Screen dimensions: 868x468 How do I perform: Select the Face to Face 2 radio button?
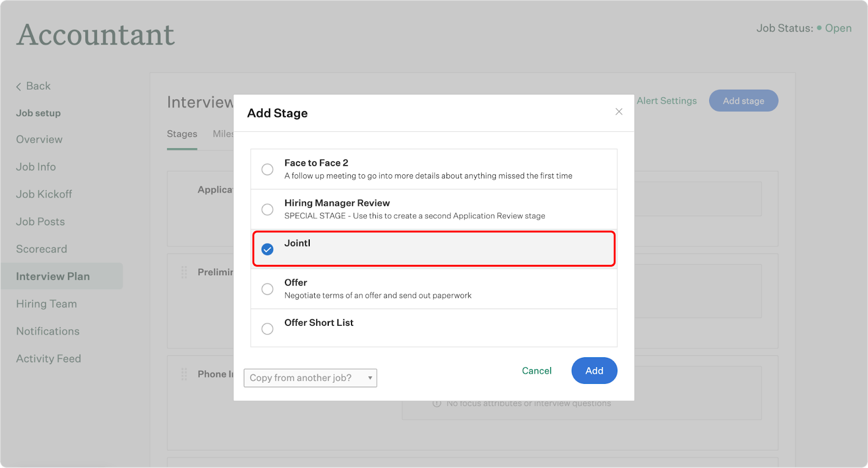tap(267, 169)
